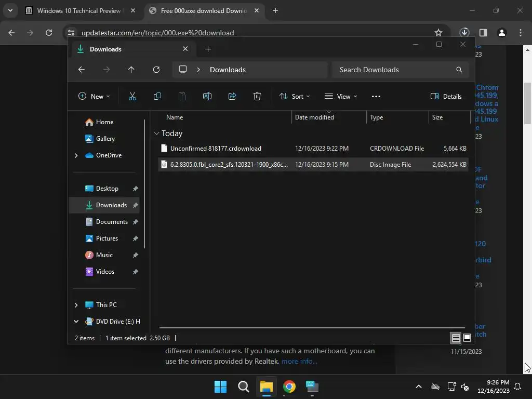Open the Windows Start menu
This screenshot has width=532, height=399.
point(220,387)
